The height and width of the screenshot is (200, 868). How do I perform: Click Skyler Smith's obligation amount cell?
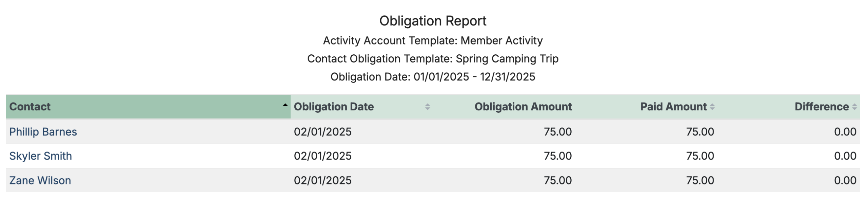[557, 156]
